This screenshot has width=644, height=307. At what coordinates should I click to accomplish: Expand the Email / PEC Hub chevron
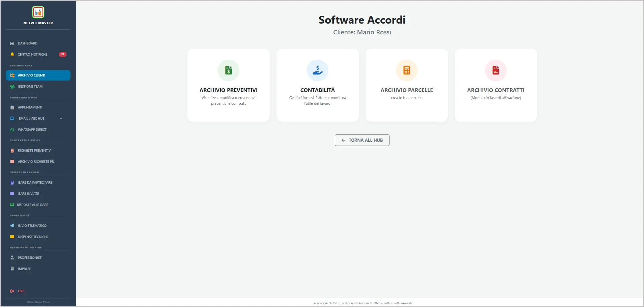tap(61, 119)
